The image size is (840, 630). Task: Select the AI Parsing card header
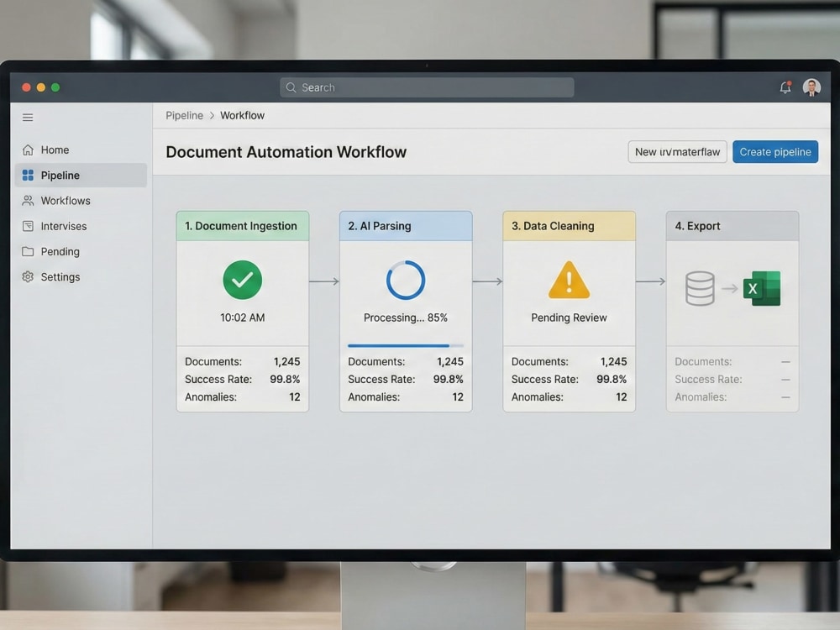click(x=406, y=226)
